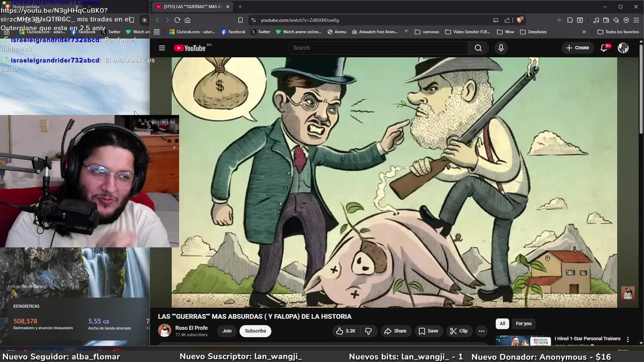Focus the YouTube search field
This screenshot has height=362, width=644.
(x=377, y=48)
